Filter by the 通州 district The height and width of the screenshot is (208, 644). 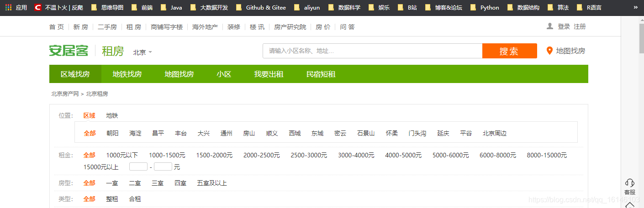pos(226,134)
